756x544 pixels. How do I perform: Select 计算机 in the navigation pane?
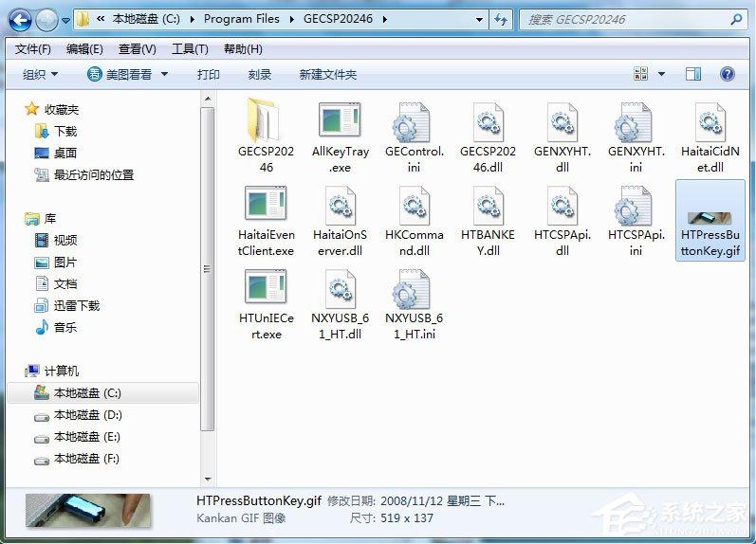click(x=62, y=371)
